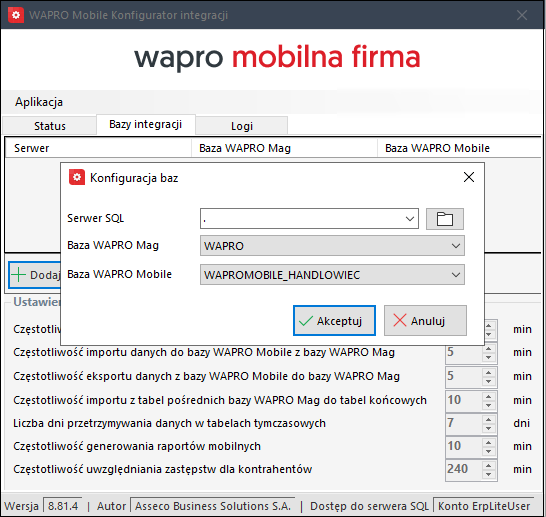Decrease contractor substitutions frequency value
The height and width of the screenshot is (517, 546).
pos(489,475)
